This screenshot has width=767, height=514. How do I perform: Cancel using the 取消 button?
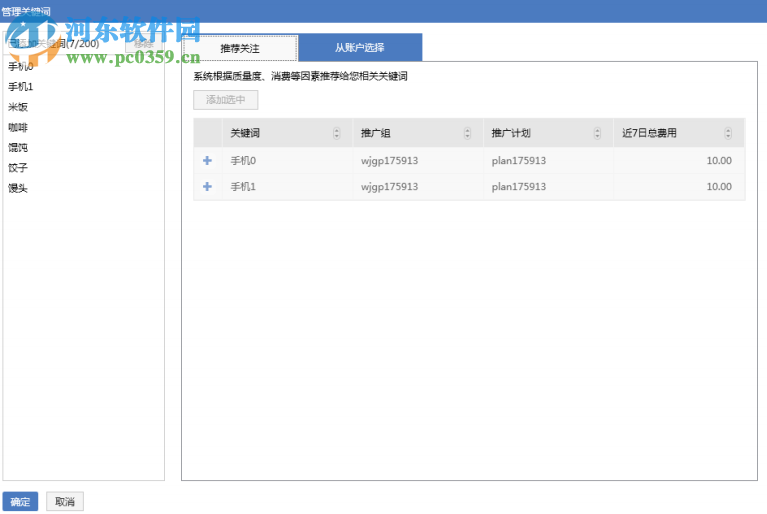65,502
